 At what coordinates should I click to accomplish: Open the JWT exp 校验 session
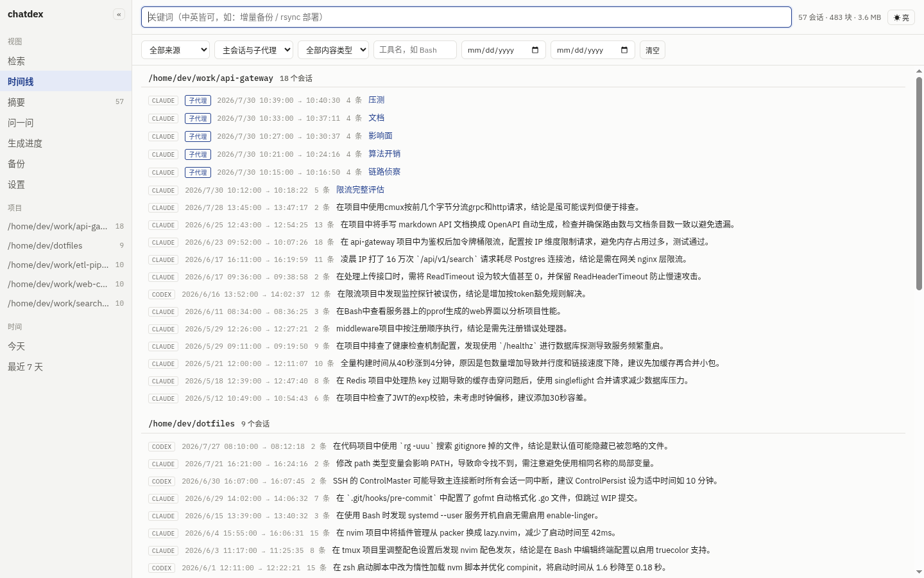point(523,398)
